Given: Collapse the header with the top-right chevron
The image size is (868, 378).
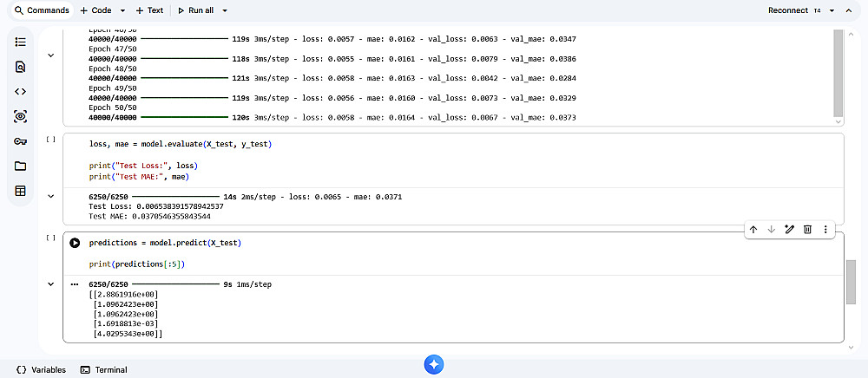Looking at the screenshot, I should click(849, 10).
